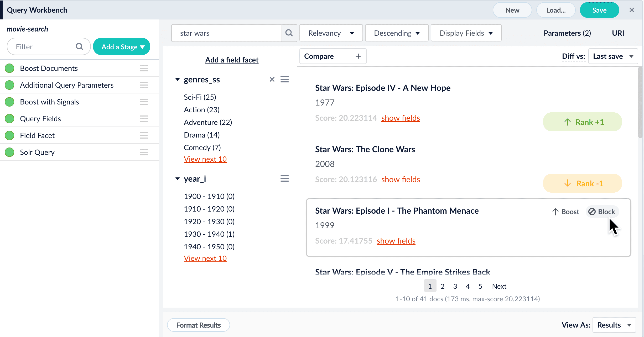Open the Last save diff dropdown
The width and height of the screenshot is (644, 337).
pyautogui.click(x=613, y=56)
